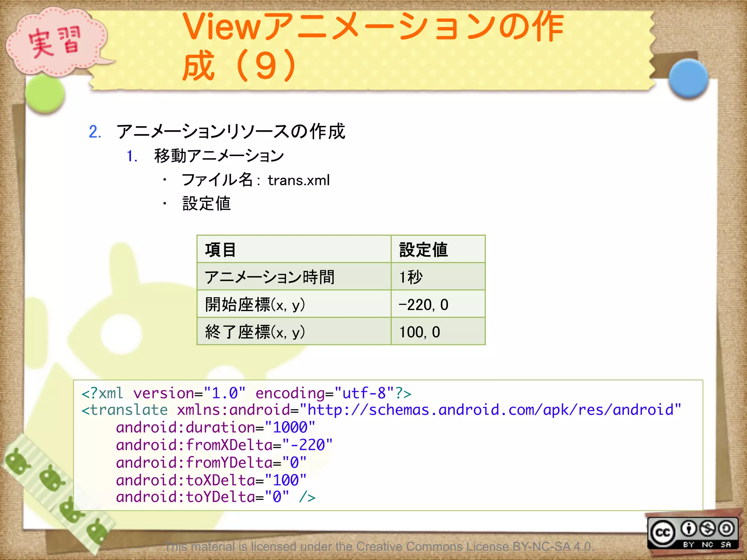Click android:duration="1000" code line
This screenshot has height=560, width=747.
tap(216, 427)
